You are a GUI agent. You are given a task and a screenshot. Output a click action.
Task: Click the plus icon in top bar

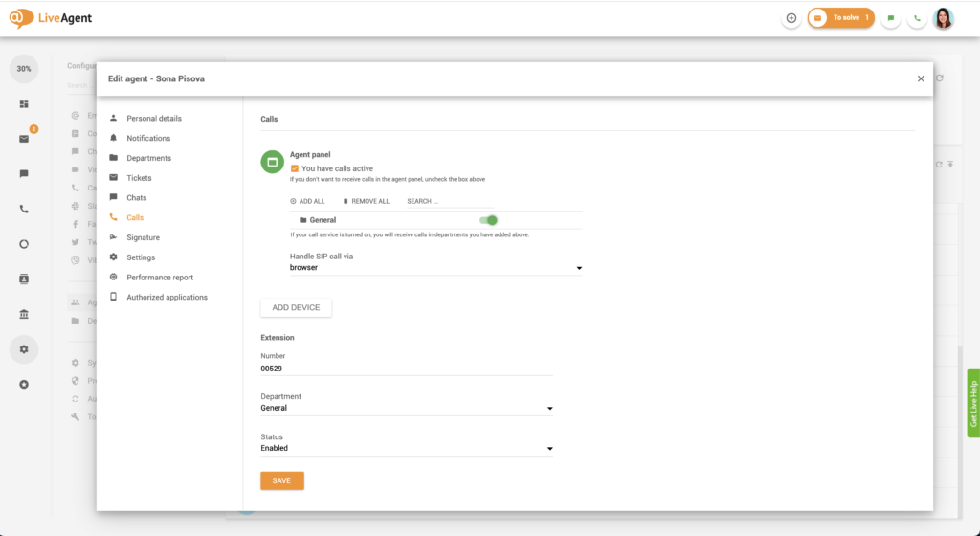click(791, 18)
